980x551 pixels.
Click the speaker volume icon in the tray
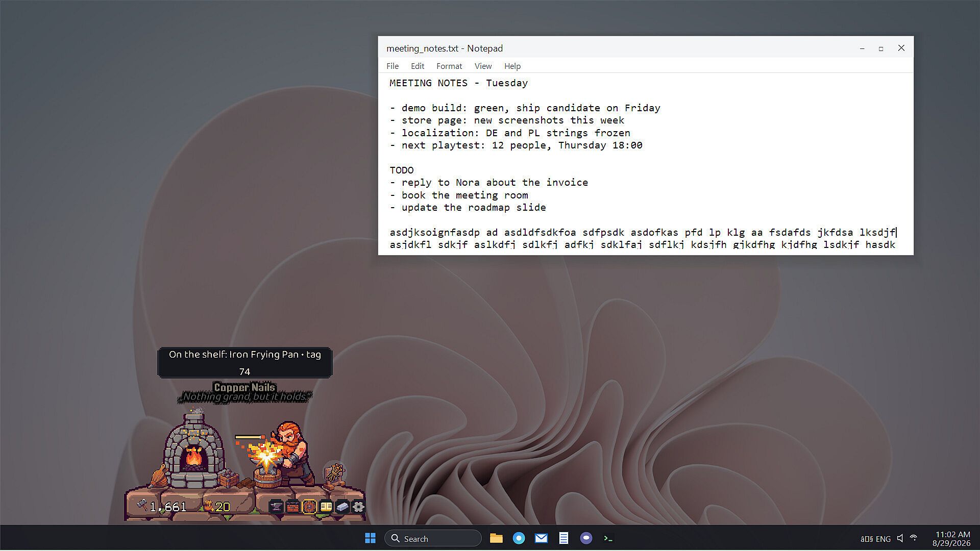click(900, 538)
